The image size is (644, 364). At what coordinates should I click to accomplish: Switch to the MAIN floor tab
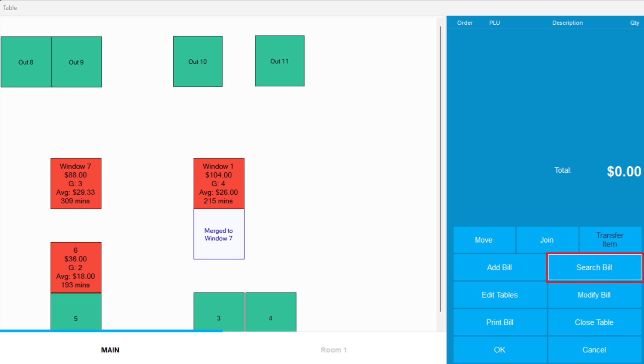[110, 350]
